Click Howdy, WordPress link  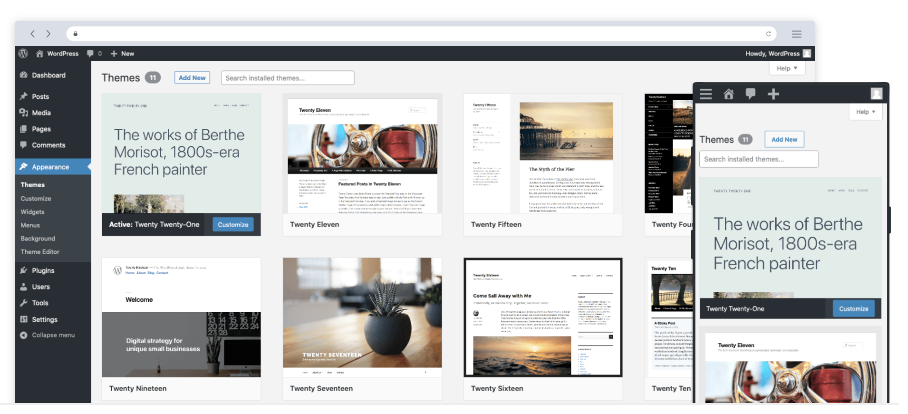tap(772, 53)
